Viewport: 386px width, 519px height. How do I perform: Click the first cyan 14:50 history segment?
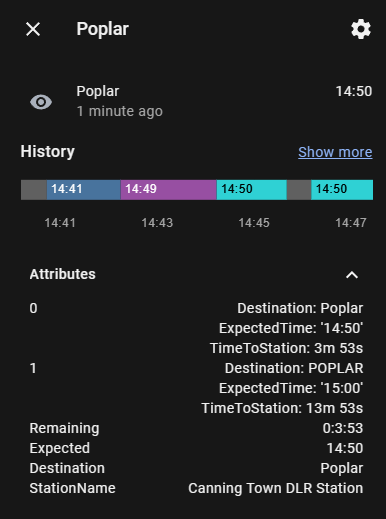[252, 190]
